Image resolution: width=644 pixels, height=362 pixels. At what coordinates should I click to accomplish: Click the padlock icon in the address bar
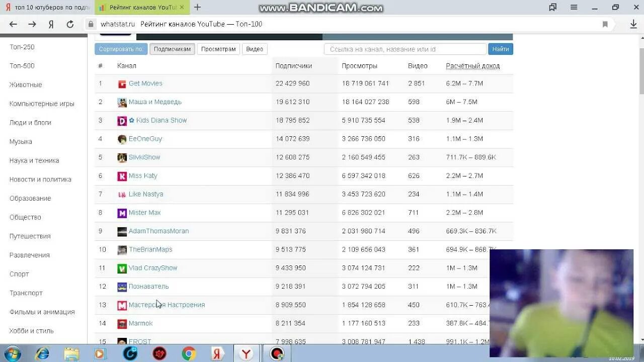coord(91,24)
